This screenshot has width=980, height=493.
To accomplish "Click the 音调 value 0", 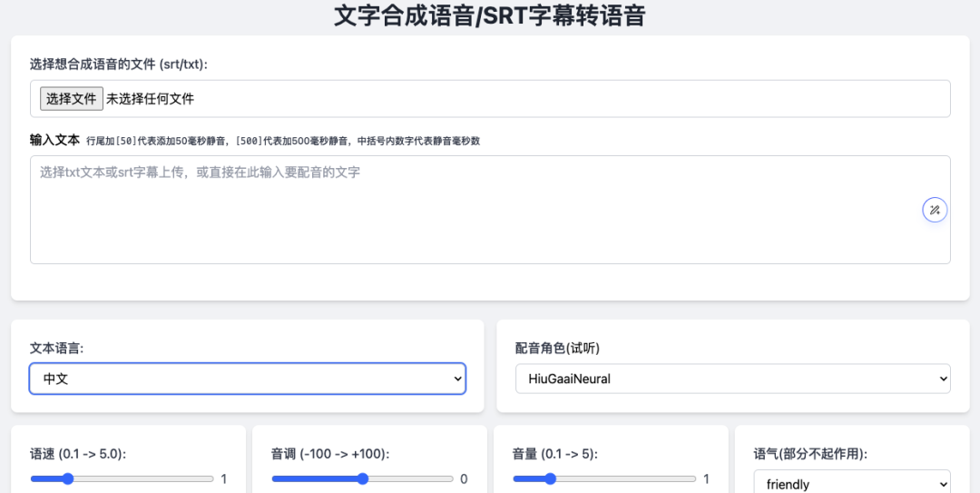I will (x=464, y=479).
